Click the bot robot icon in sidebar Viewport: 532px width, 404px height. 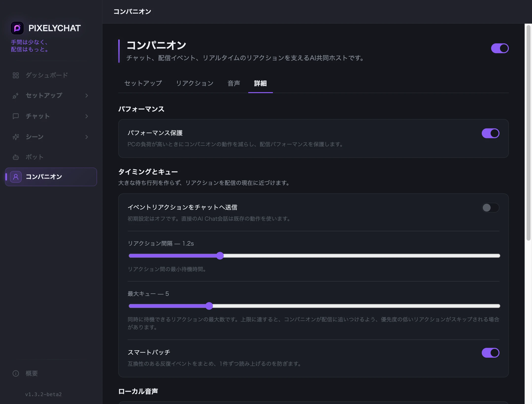(x=16, y=157)
